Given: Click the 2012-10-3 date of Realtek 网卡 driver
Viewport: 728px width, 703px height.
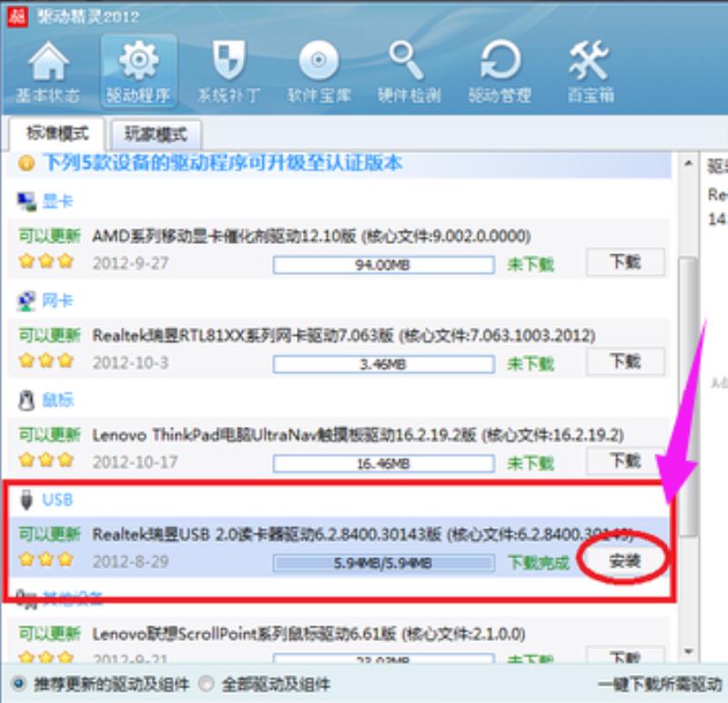Looking at the screenshot, I should coord(130,362).
